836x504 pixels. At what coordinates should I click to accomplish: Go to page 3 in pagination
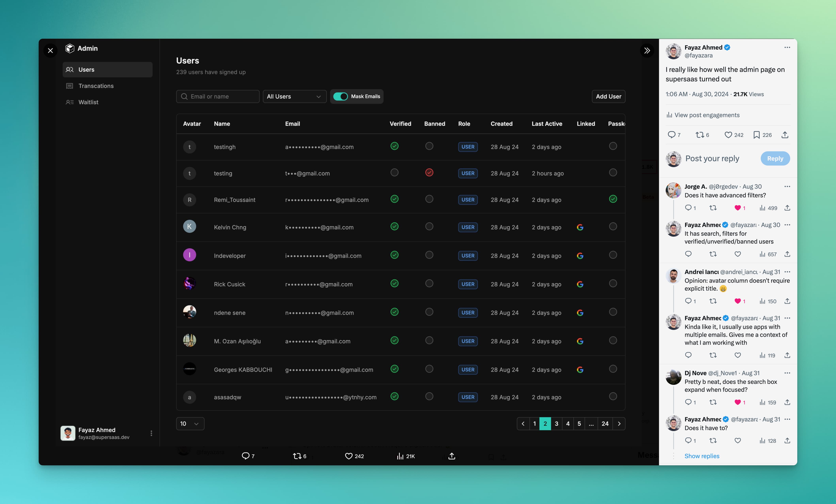pyautogui.click(x=556, y=424)
